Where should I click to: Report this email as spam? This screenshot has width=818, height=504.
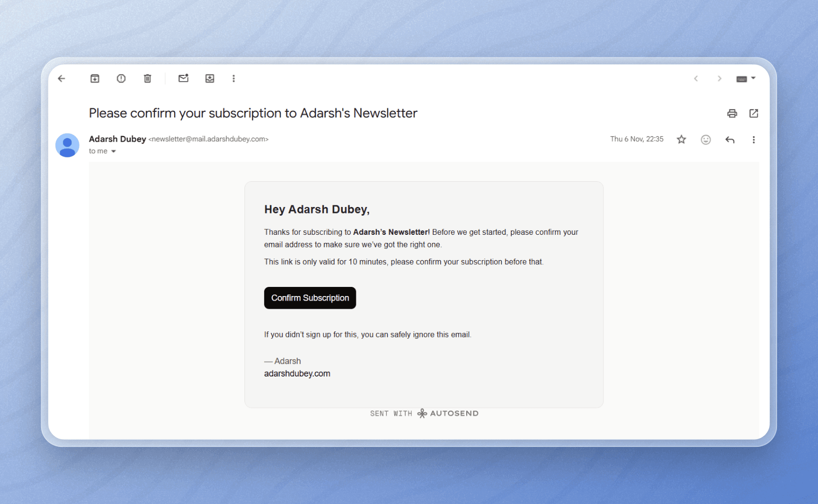click(x=121, y=78)
